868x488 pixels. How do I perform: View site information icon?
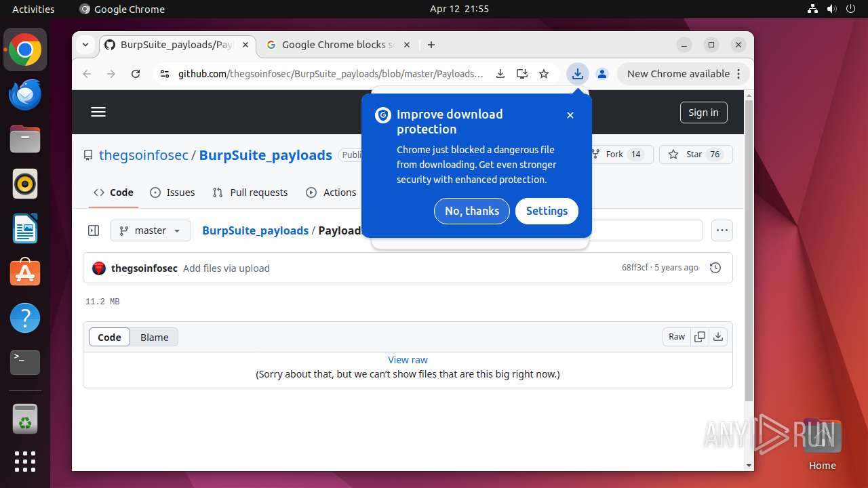(164, 74)
